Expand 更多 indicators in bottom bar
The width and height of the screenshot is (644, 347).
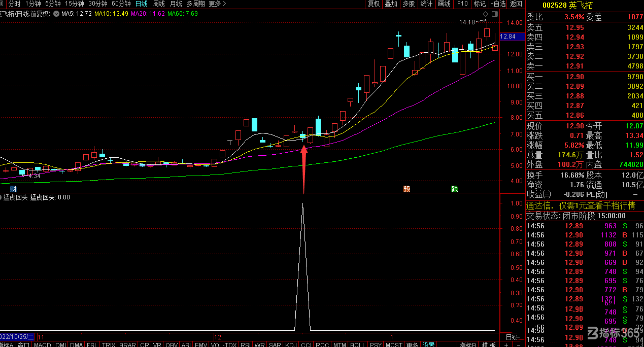point(412,344)
